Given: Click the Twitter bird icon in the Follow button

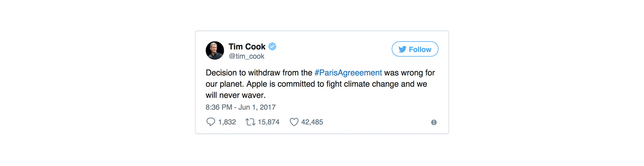Looking at the screenshot, I should (402, 49).
